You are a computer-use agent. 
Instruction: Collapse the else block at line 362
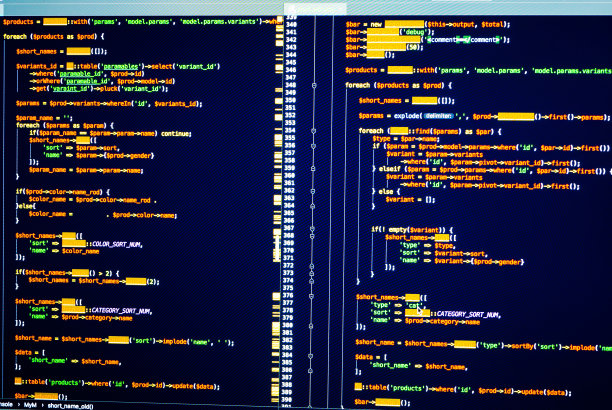314,190
